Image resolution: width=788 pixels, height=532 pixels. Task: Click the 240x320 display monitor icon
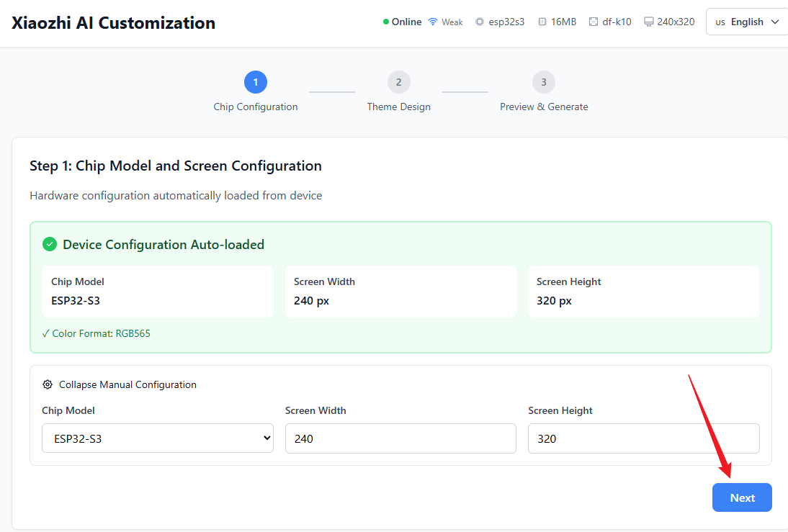pyautogui.click(x=648, y=22)
